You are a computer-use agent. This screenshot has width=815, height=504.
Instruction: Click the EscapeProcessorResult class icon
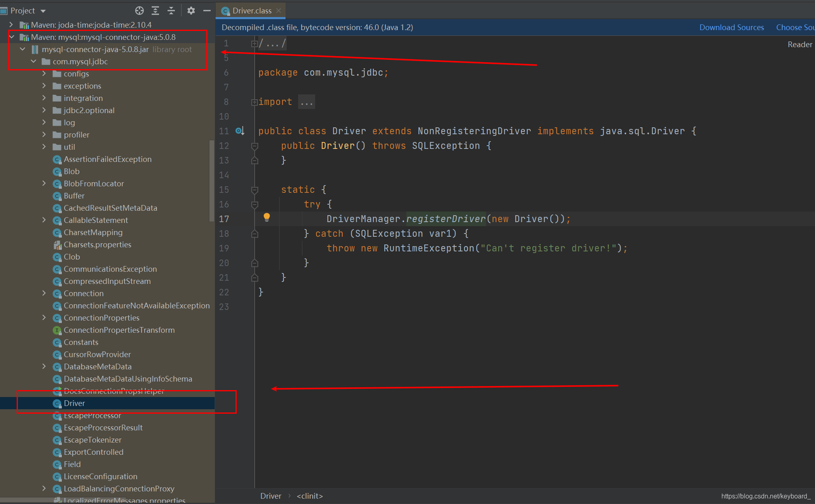pyautogui.click(x=57, y=428)
